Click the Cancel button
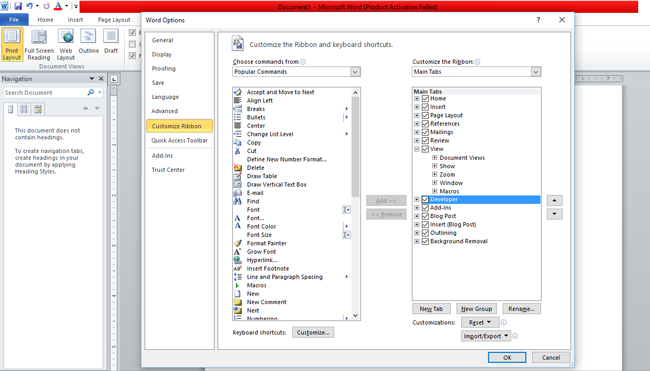 pyautogui.click(x=551, y=357)
